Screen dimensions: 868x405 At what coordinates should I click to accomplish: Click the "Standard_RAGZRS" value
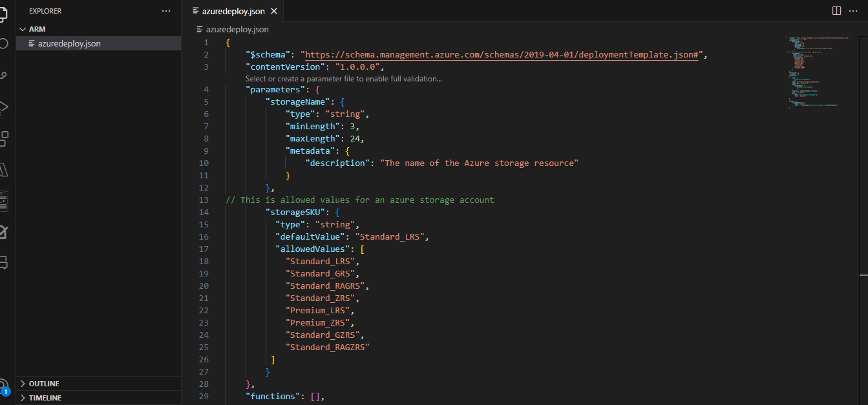coord(327,348)
